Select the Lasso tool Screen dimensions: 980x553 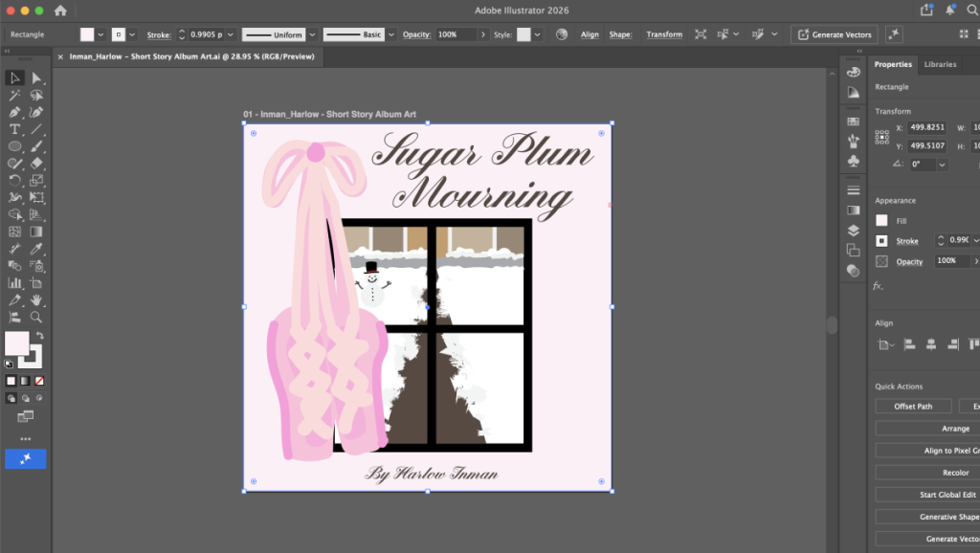[x=36, y=95]
